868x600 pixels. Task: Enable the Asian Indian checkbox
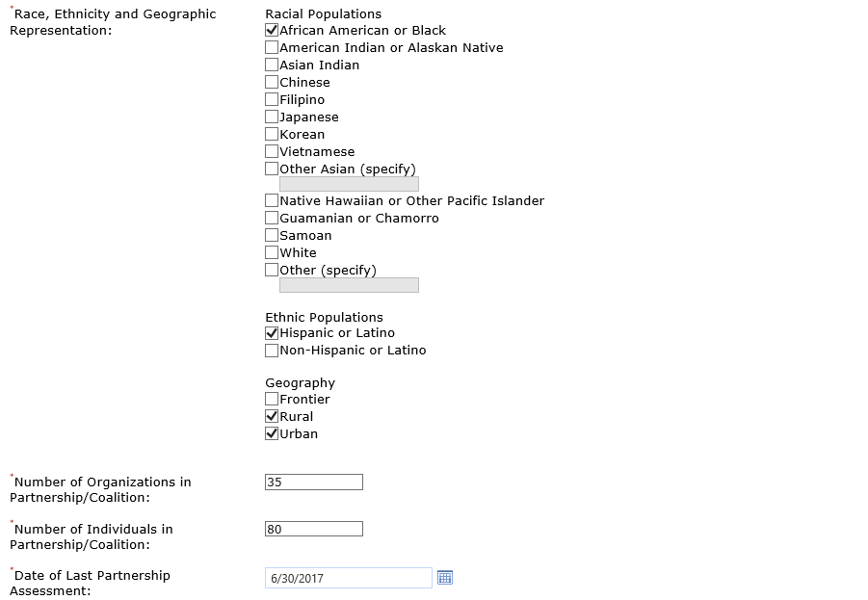pos(272,65)
